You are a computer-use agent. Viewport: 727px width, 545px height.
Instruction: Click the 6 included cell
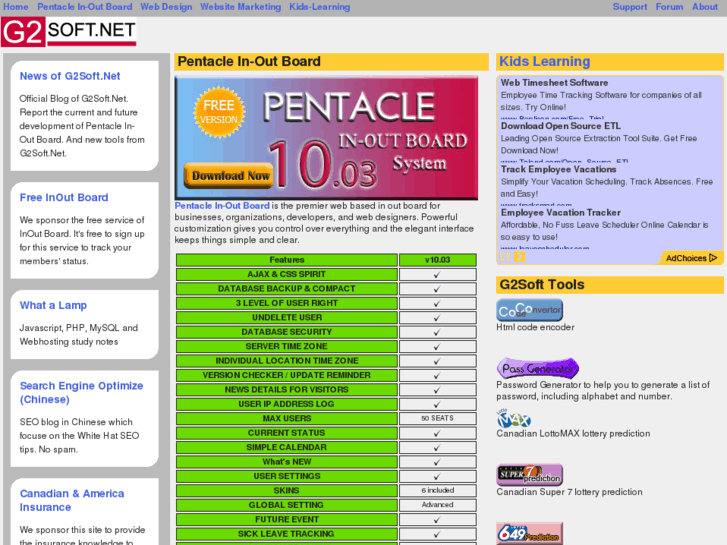pyautogui.click(x=438, y=490)
